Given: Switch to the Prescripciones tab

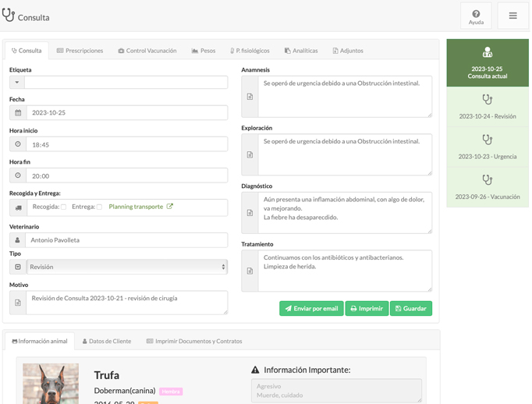Looking at the screenshot, I should pyautogui.click(x=80, y=51).
